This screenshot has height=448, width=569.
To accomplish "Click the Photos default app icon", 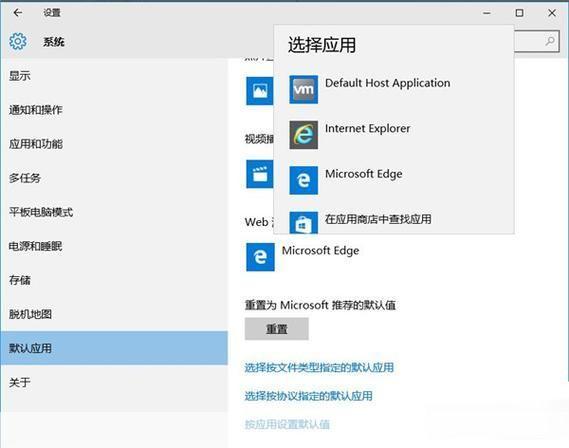I will coord(259,91).
